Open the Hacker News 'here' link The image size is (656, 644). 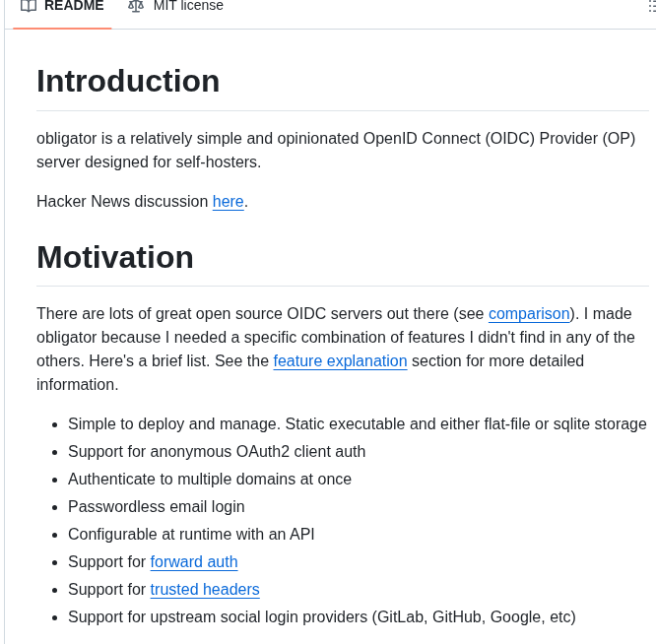tap(228, 201)
